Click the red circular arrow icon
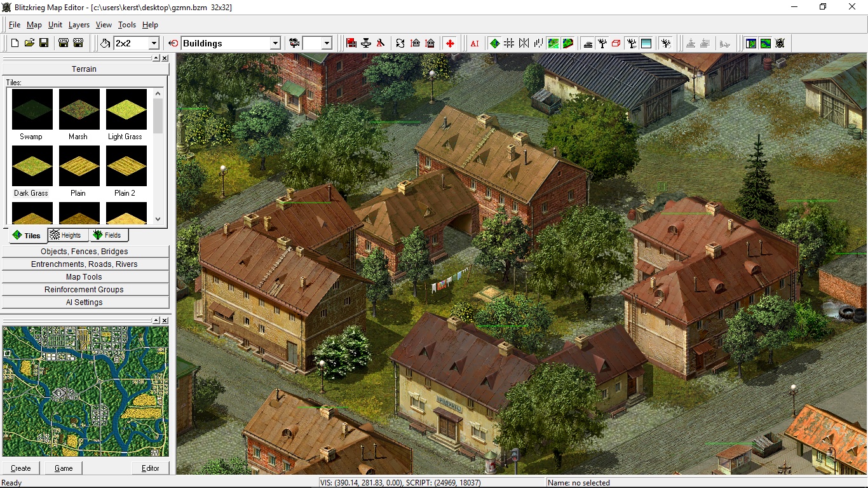 tap(173, 43)
